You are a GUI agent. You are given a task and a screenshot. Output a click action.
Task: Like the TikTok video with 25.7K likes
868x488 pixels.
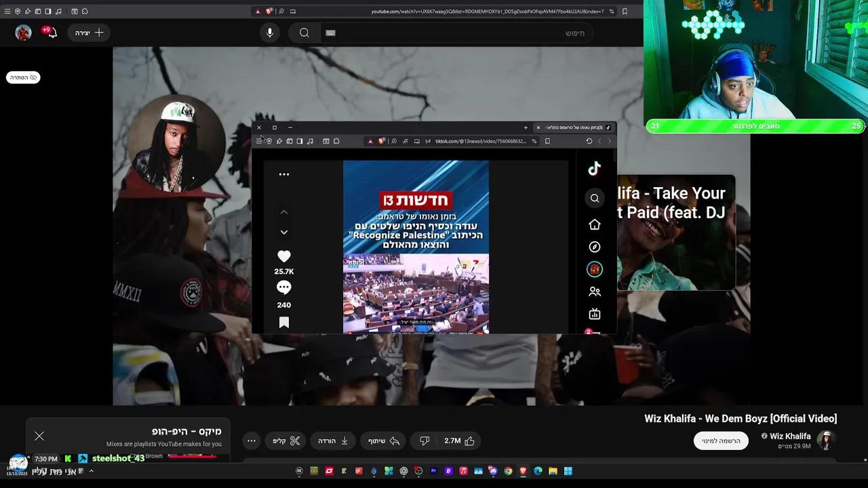284,256
